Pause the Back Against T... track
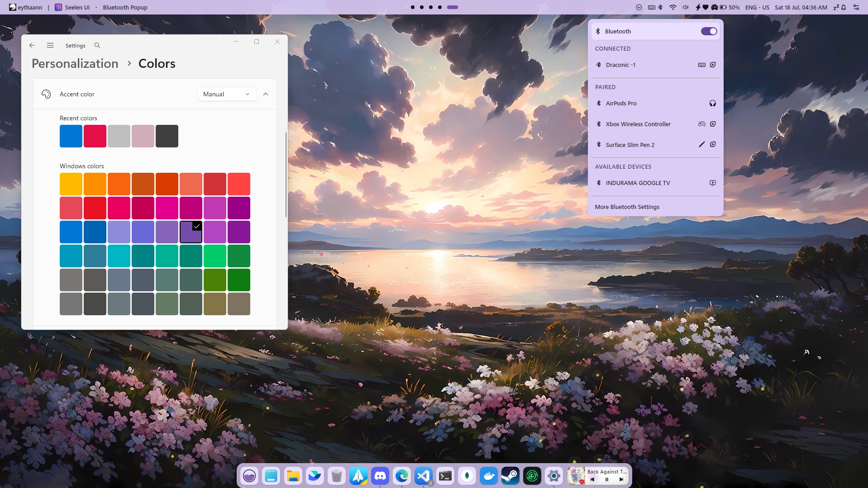 [607, 479]
